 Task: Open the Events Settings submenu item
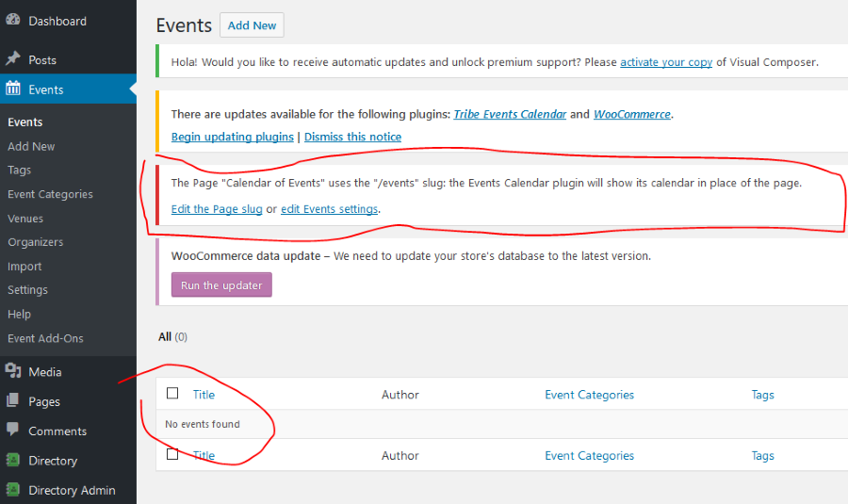(27, 290)
